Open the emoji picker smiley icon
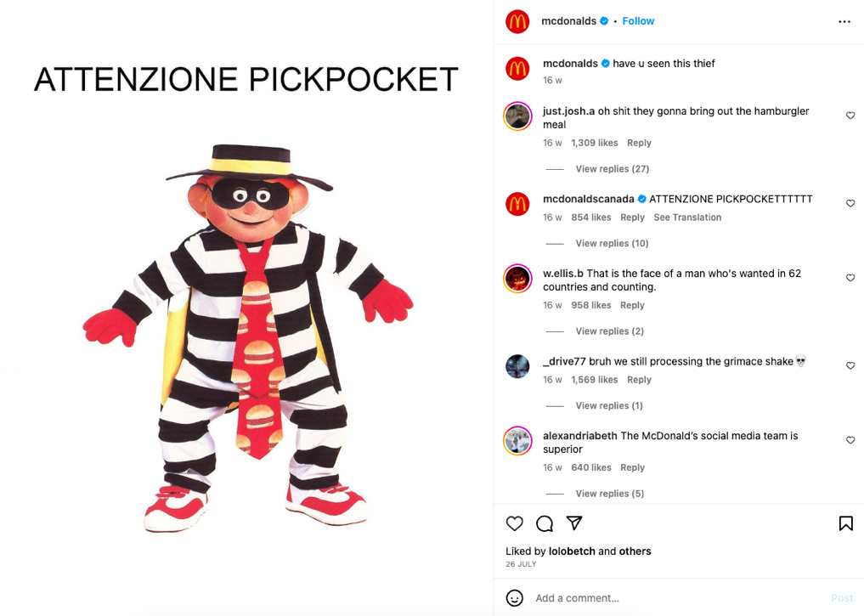This screenshot has width=864, height=616. [x=514, y=598]
